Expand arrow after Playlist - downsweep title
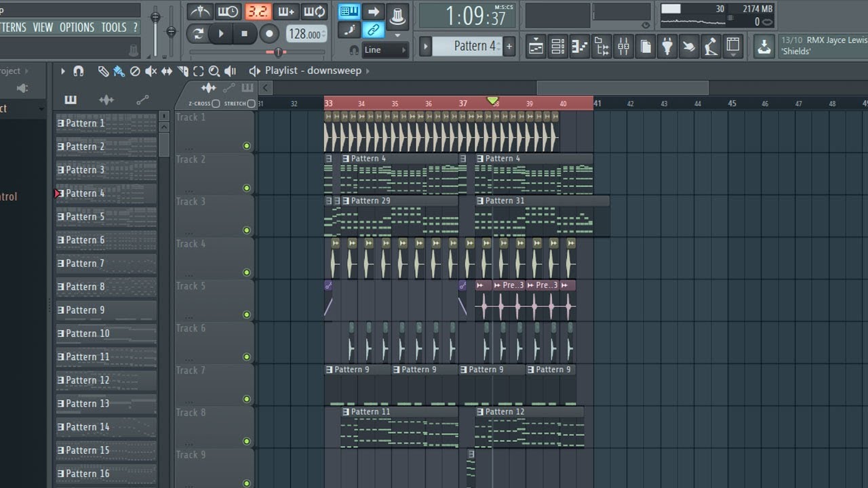The height and width of the screenshot is (488, 868). click(x=368, y=71)
